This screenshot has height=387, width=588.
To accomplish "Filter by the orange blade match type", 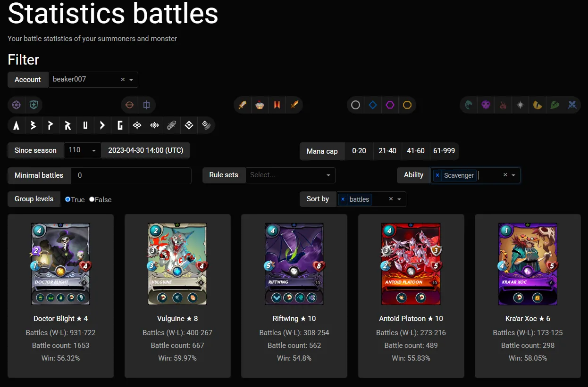I will pyautogui.click(x=294, y=105).
